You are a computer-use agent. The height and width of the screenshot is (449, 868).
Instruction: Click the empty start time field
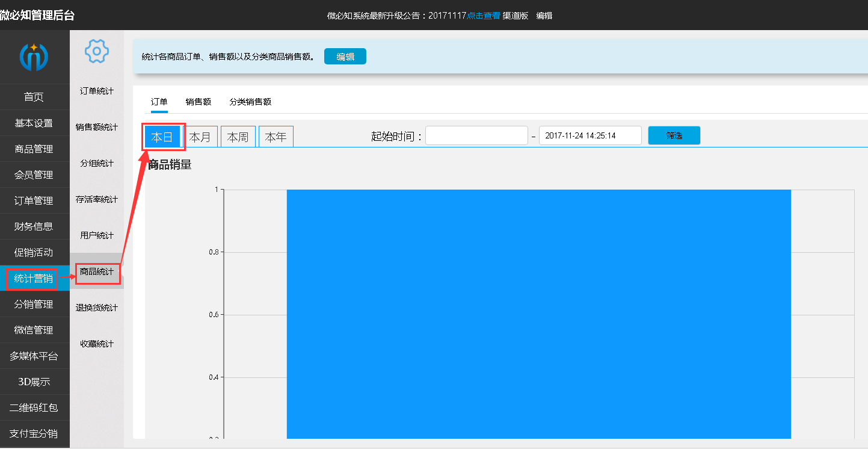pos(476,135)
